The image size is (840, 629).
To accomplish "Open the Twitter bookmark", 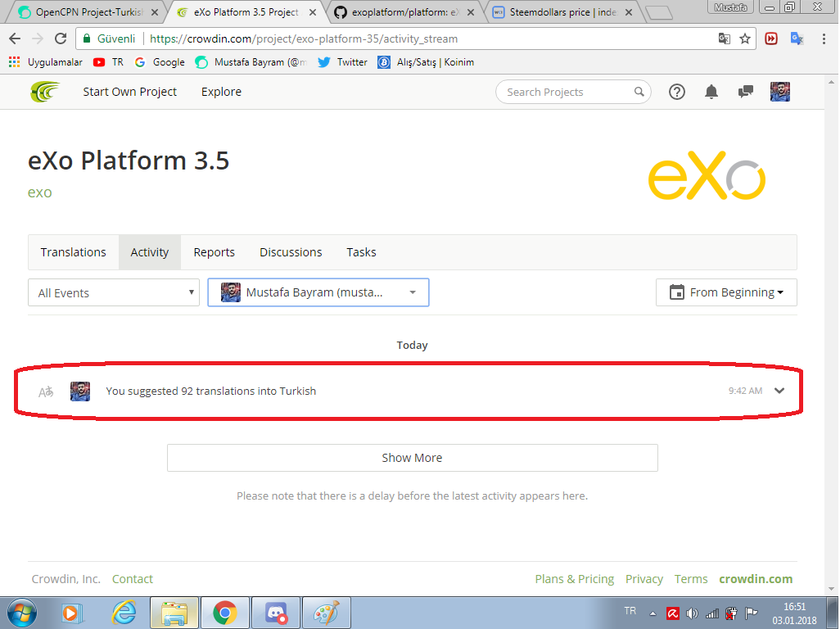I will point(341,62).
